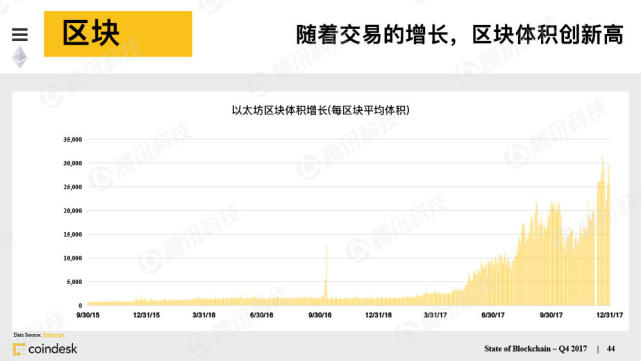
Task: Click the Ethereum diamond logo icon
Action: click(20, 57)
